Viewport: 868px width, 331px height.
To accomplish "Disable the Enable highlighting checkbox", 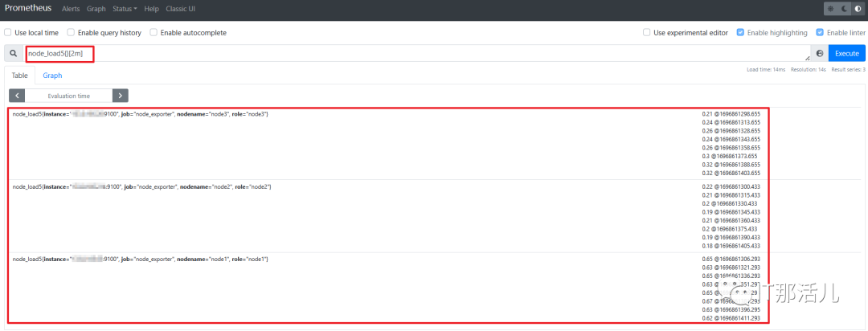I will coord(740,33).
